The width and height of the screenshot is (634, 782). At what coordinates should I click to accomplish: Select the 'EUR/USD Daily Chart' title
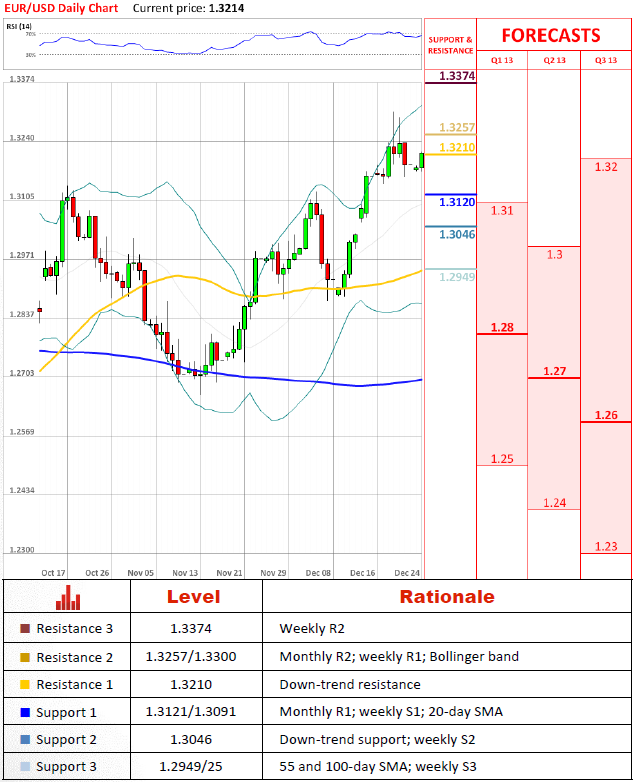[x=61, y=8]
